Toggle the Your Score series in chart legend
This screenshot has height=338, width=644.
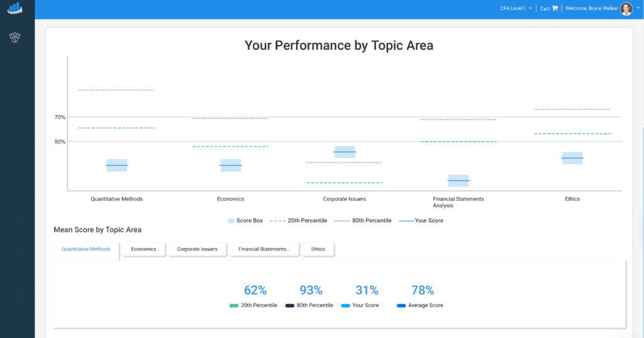(x=421, y=221)
